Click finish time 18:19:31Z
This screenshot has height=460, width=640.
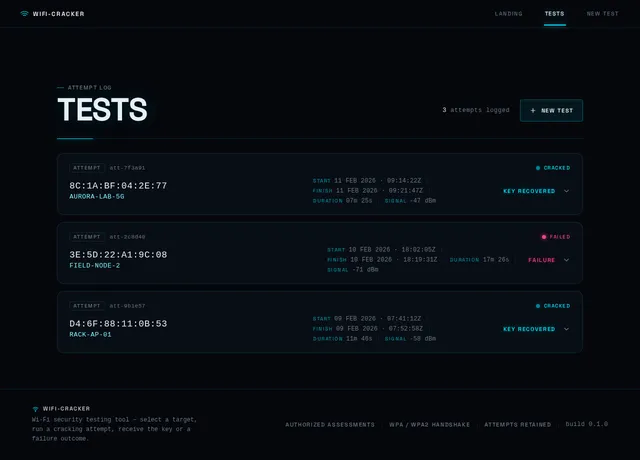[420, 260]
